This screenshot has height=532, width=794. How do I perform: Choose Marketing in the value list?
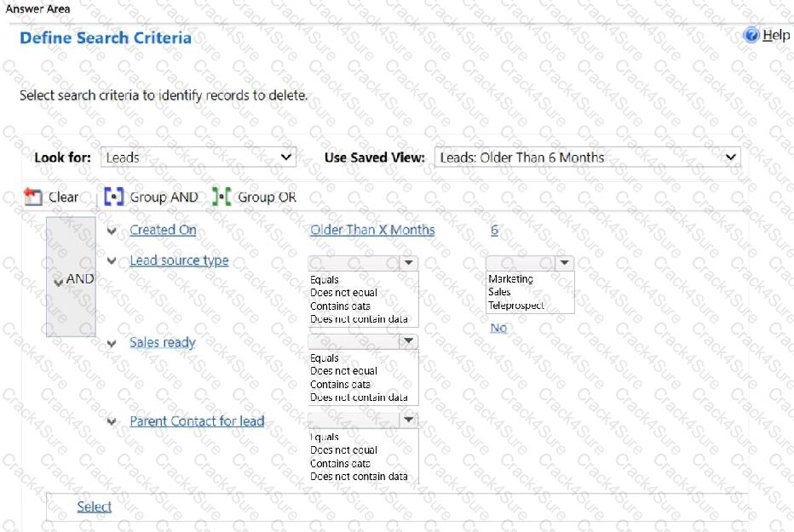click(510, 279)
